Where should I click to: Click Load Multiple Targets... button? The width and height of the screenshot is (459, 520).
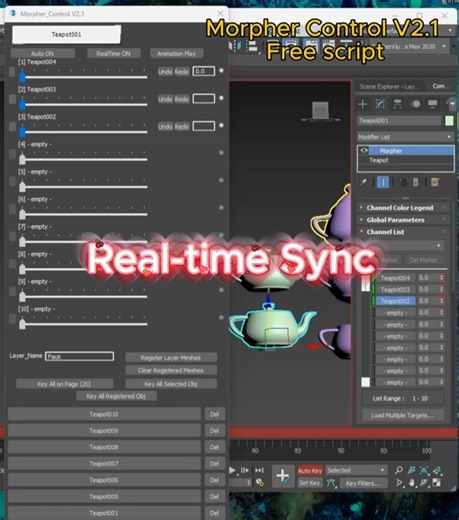[x=403, y=415]
